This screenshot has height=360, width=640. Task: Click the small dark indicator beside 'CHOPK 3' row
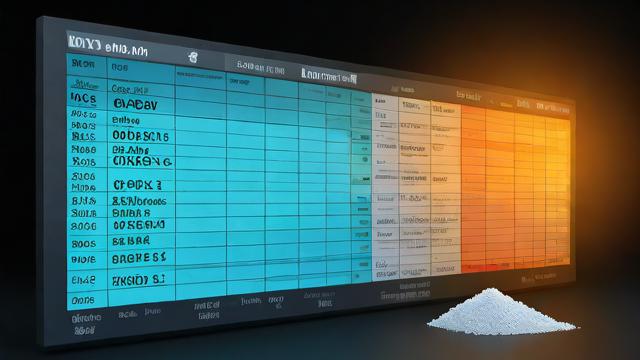click(x=362, y=179)
